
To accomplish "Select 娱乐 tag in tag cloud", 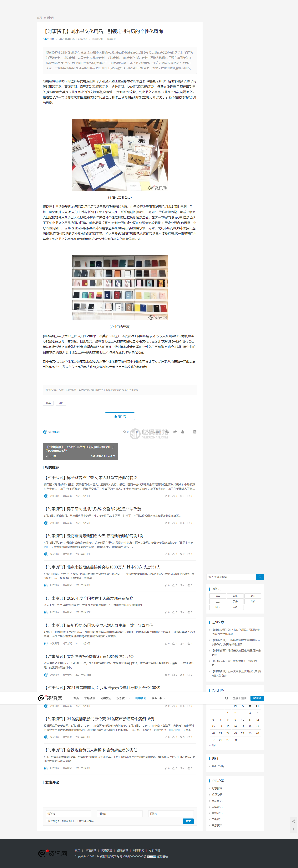I will [x=235, y=596].
